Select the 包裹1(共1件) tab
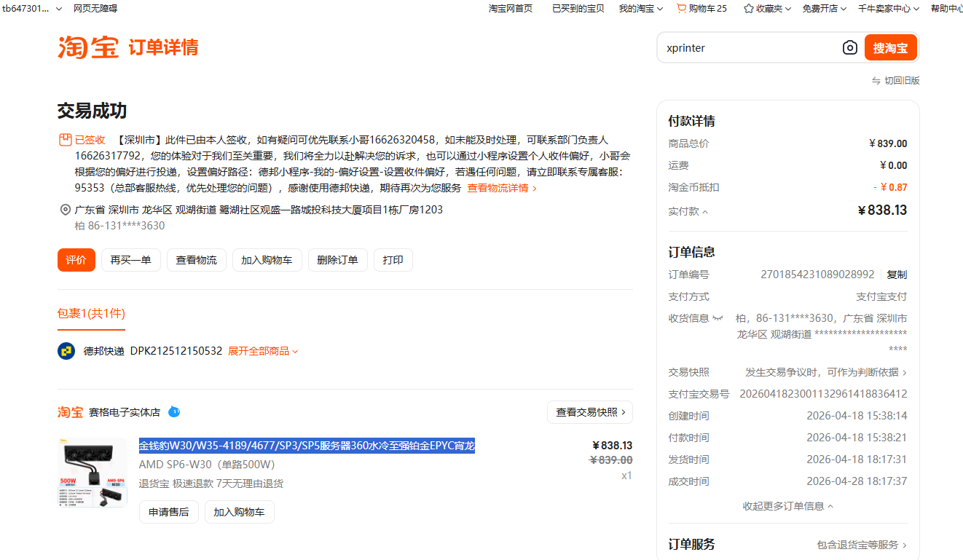 91,314
